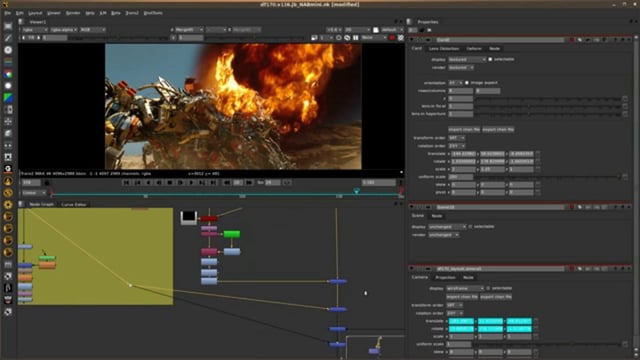Click the checkered icon at viewer toolbar end
Image resolution: width=640 pixels, height=360 pixels.
[401, 38]
